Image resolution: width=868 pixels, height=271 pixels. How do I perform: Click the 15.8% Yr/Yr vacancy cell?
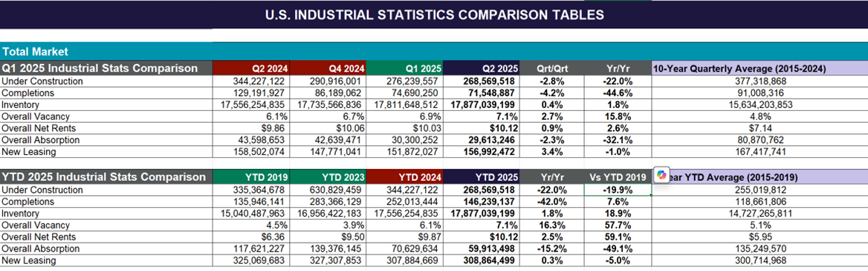(x=618, y=116)
